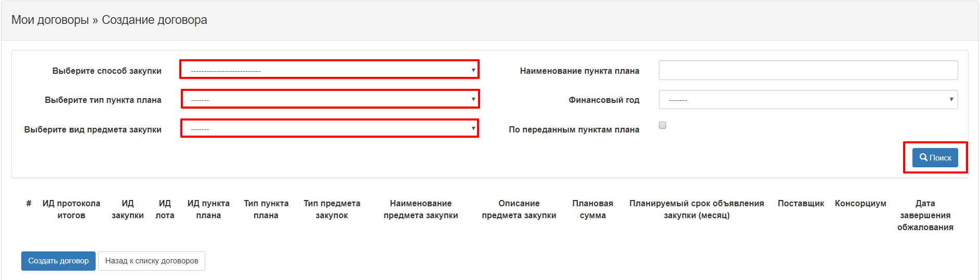Select the ИД лота column header
The height and width of the screenshot is (280, 980).
point(165,209)
